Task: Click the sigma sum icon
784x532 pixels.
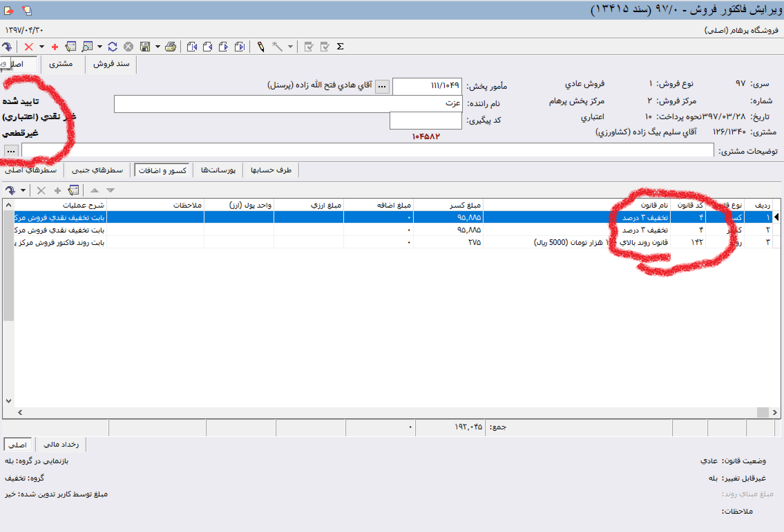Action: coord(340,47)
